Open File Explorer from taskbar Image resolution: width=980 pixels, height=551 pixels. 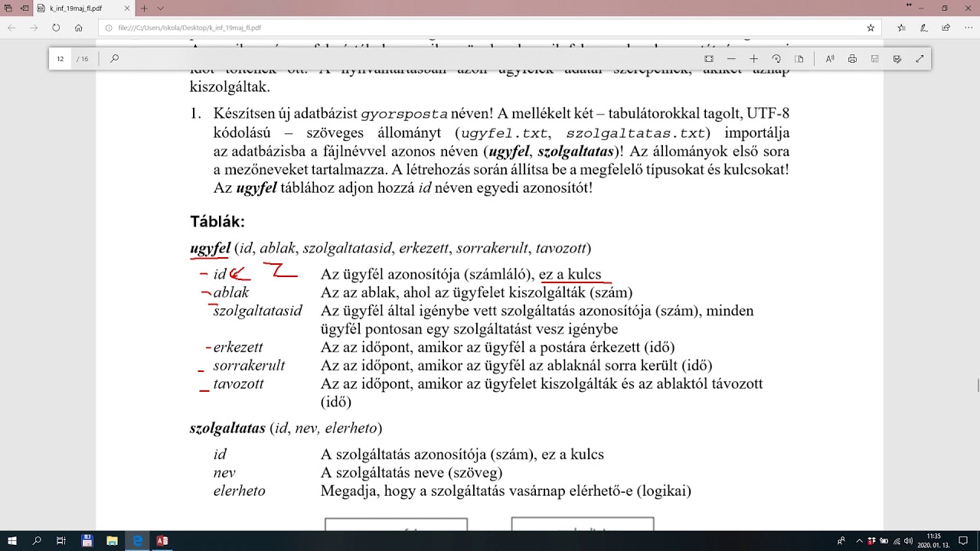click(x=112, y=540)
